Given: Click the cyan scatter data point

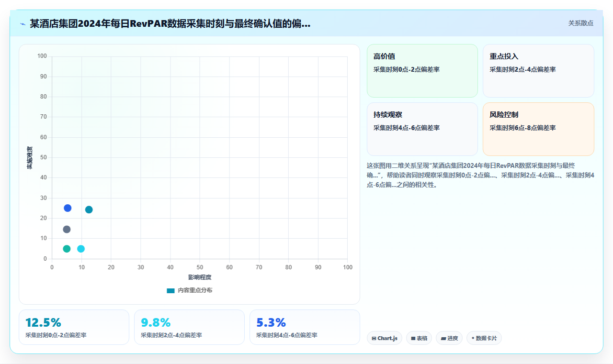Looking at the screenshot, I should pos(81,249).
